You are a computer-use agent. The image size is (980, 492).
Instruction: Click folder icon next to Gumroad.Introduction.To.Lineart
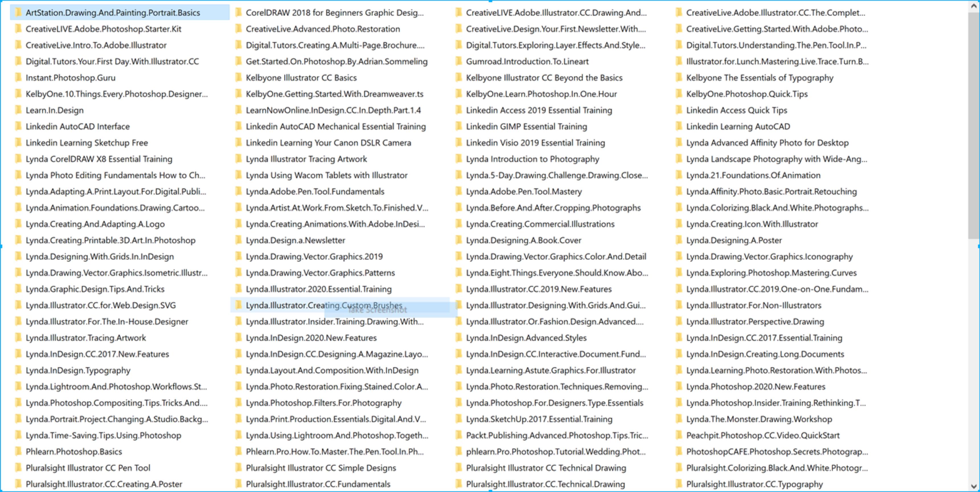[x=458, y=61]
